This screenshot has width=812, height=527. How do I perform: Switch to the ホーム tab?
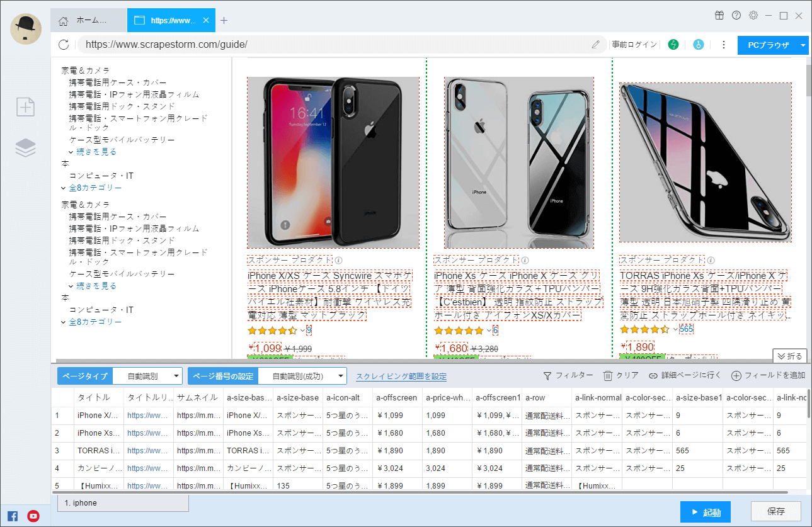pos(88,20)
